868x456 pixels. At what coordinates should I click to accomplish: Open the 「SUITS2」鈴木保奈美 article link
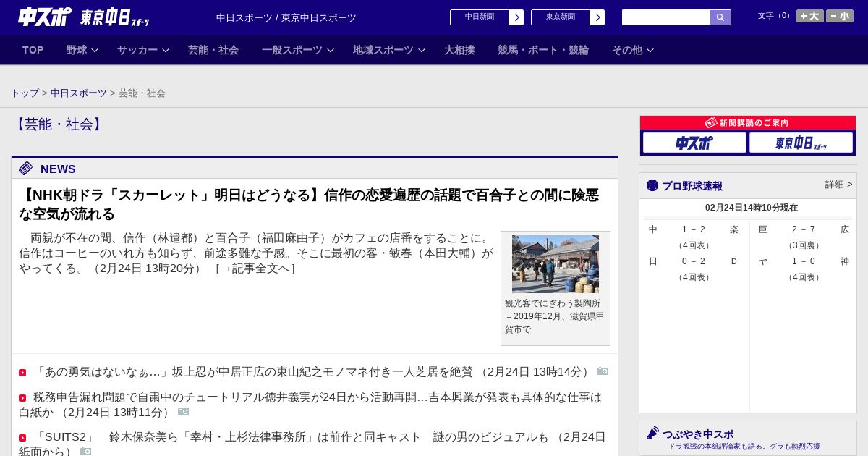click(312, 444)
